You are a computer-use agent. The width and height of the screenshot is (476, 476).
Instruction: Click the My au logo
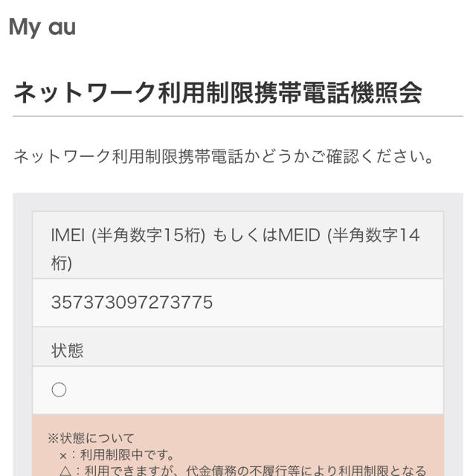[x=42, y=28]
